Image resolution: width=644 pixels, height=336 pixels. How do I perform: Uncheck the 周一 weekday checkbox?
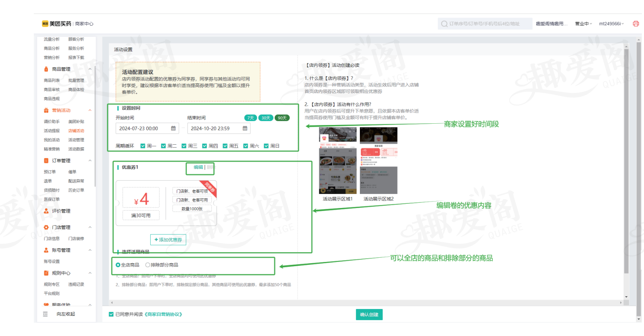[143, 146]
